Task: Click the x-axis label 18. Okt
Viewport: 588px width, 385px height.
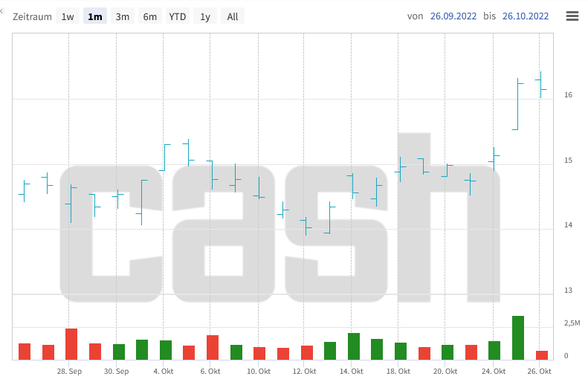Action: point(398,371)
